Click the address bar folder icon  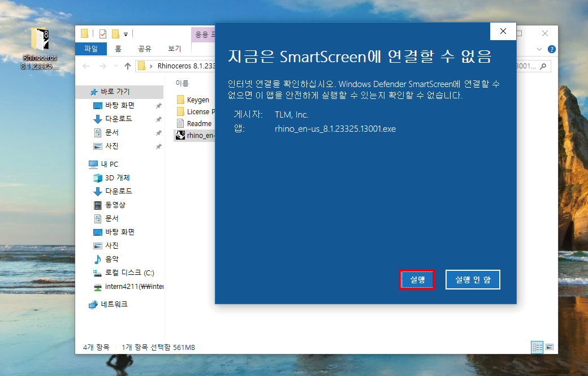pos(142,66)
